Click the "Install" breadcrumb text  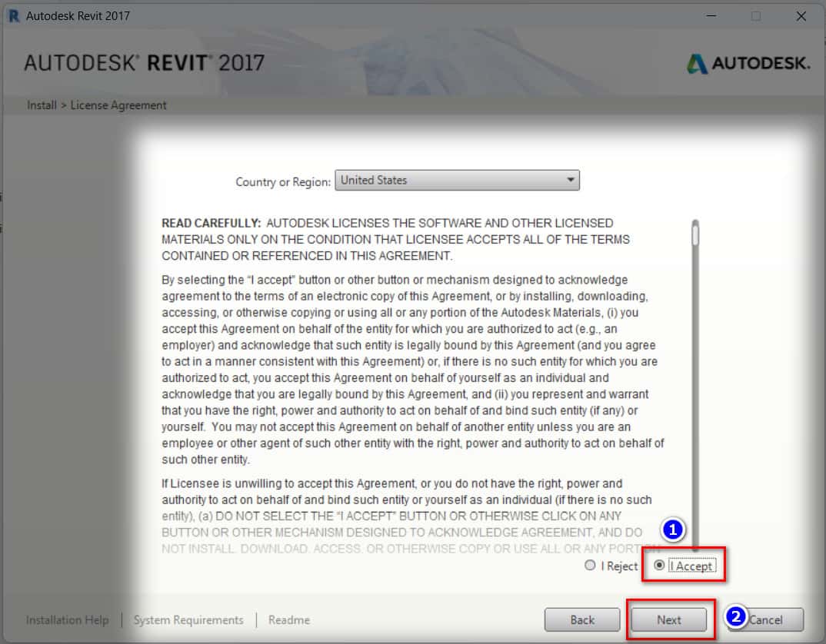42,105
